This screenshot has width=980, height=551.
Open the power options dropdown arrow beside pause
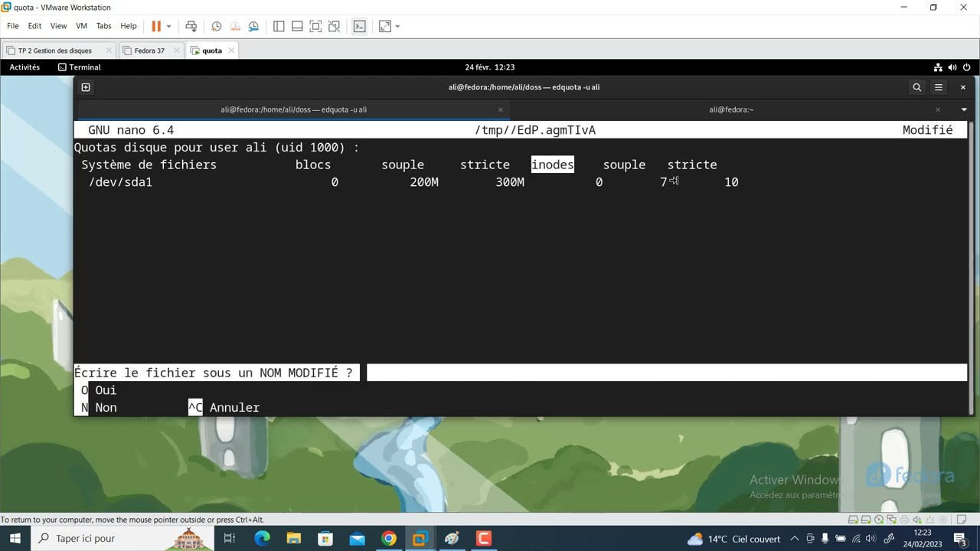click(169, 26)
